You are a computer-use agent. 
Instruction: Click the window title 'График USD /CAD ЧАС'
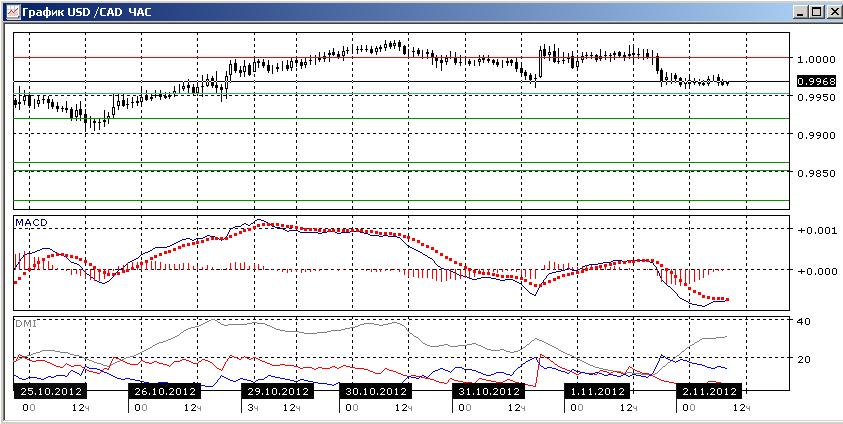(87, 12)
